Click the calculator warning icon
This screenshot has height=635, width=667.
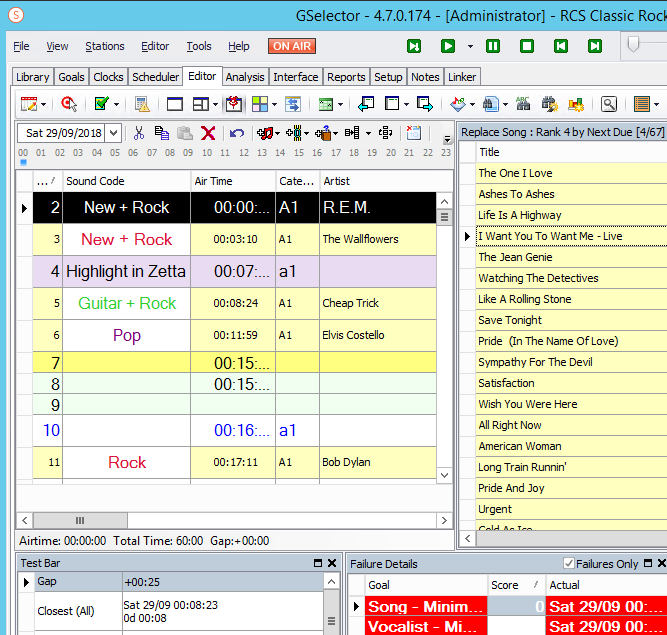coord(142,104)
